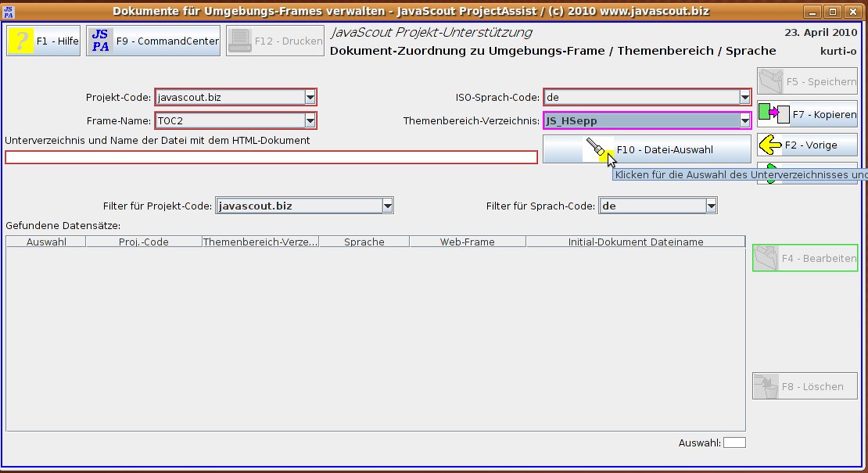Click the Auswahl input field

[x=734, y=443]
